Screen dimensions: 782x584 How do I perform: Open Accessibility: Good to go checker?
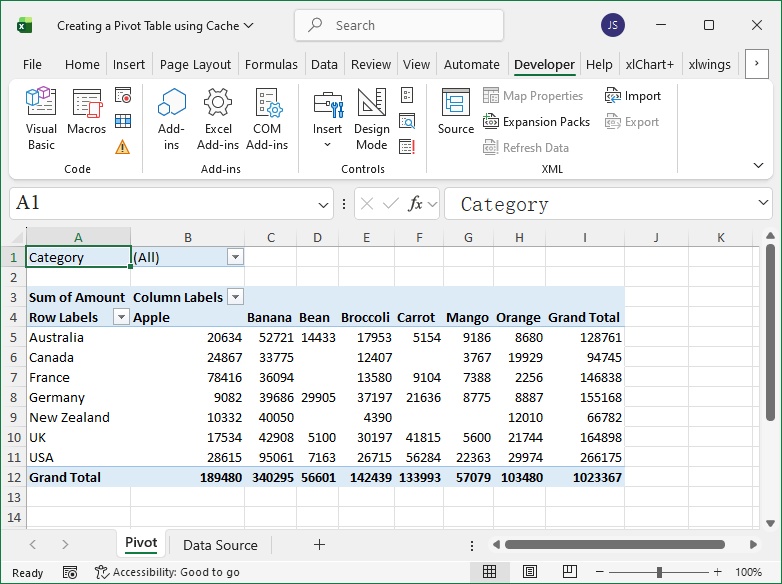click(167, 572)
